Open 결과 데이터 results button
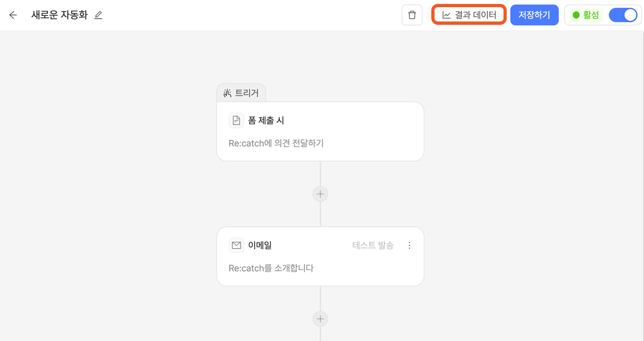The height and width of the screenshot is (341, 644). [469, 15]
